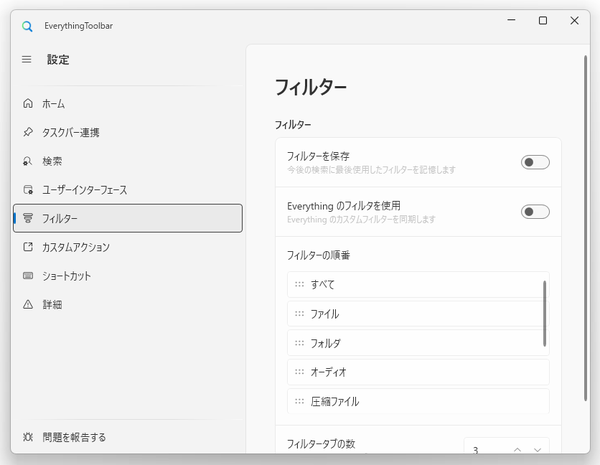Screen dimensions: 600x465
Task: Open the 詳細 settings page
Action: [128, 304]
